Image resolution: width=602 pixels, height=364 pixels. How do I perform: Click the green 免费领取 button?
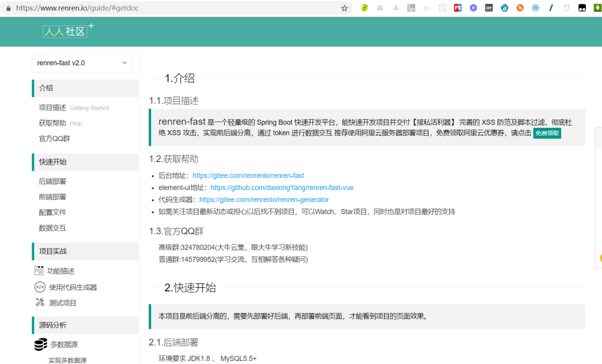(x=547, y=133)
